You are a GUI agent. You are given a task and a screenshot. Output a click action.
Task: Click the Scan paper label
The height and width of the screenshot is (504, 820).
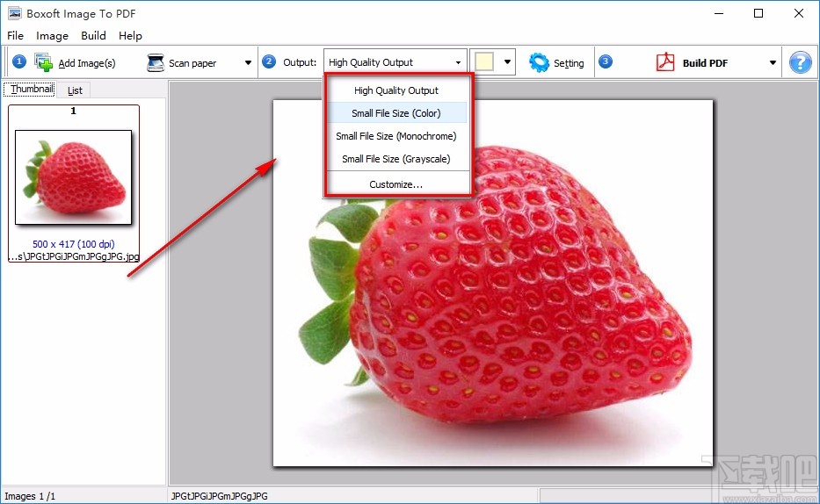(x=192, y=63)
